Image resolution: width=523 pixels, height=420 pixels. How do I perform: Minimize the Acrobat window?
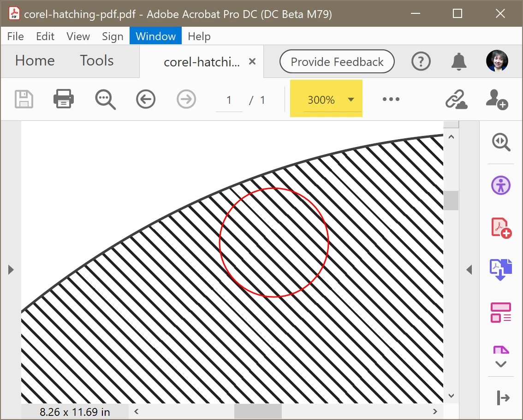(x=415, y=13)
